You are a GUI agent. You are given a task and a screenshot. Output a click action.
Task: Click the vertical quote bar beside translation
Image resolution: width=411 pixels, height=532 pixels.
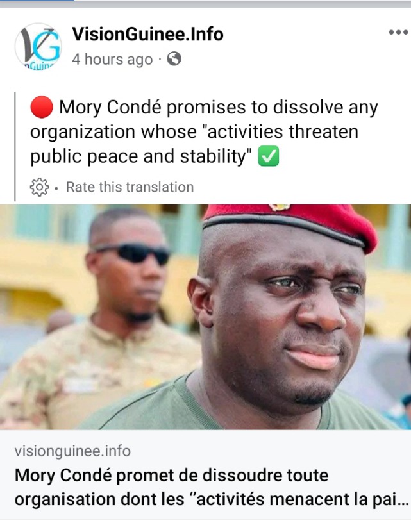(x=15, y=147)
